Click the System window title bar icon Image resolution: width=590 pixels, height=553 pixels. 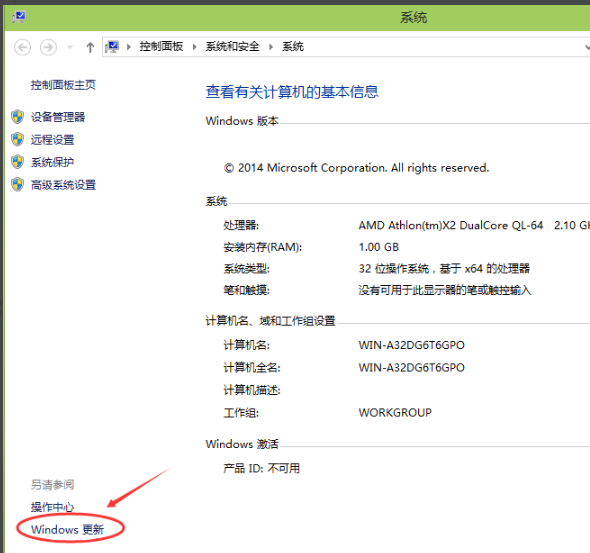[18, 17]
